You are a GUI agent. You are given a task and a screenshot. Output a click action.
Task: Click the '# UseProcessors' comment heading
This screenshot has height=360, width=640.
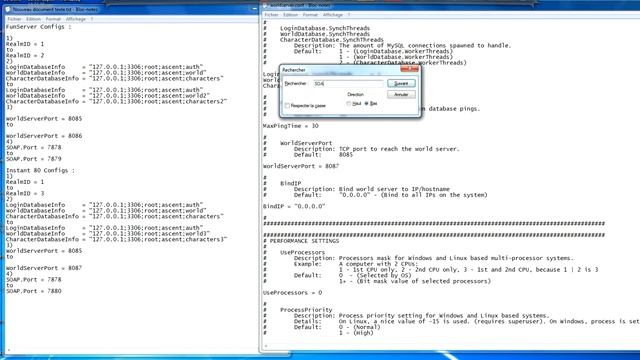[x=294, y=253]
